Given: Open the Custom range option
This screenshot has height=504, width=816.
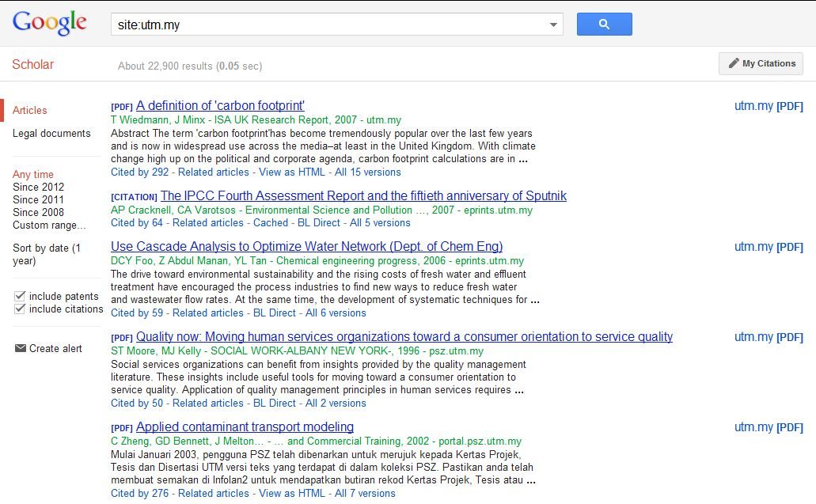Looking at the screenshot, I should point(49,225).
